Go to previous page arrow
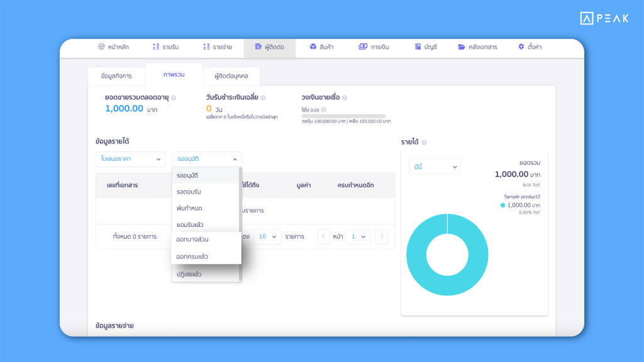This screenshot has height=362, width=644. (323, 236)
